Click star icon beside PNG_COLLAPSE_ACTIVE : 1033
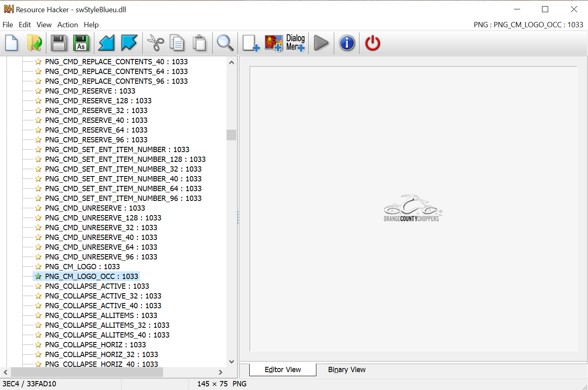 (38, 286)
